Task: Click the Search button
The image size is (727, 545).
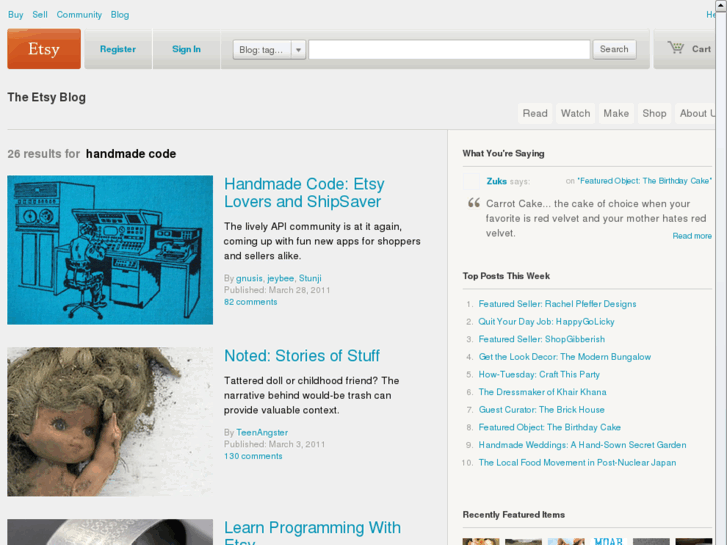Action: coord(614,49)
